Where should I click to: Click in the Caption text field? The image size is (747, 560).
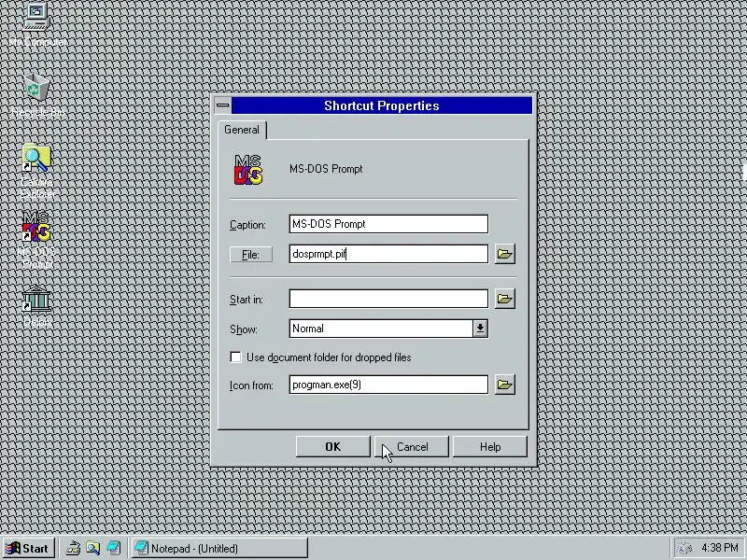coord(388,224)
